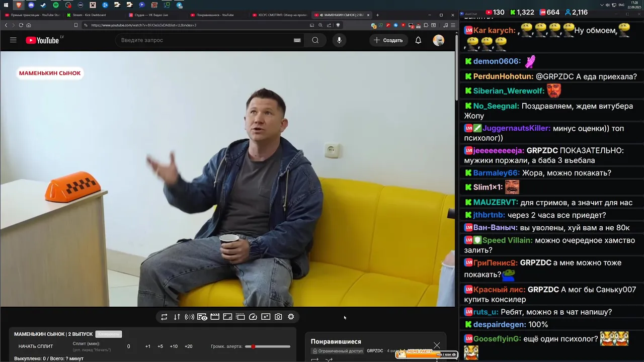644x362 pixels.
Task: Open browser home page icon
Action: tap(29, 25)
